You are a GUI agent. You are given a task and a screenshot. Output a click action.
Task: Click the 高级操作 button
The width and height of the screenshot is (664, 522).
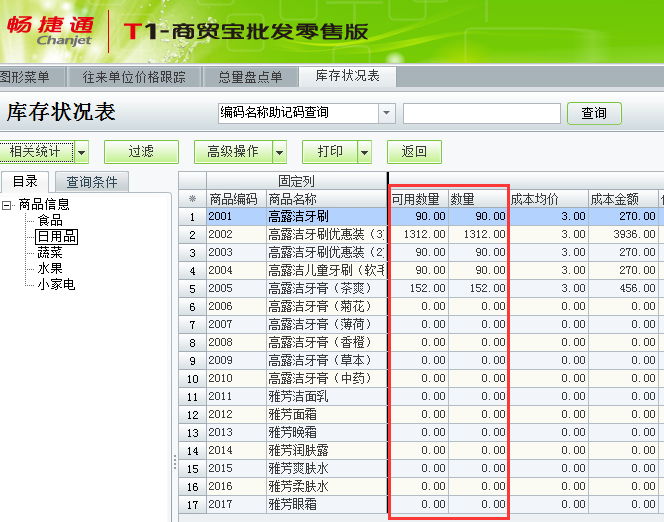[233, 152]
